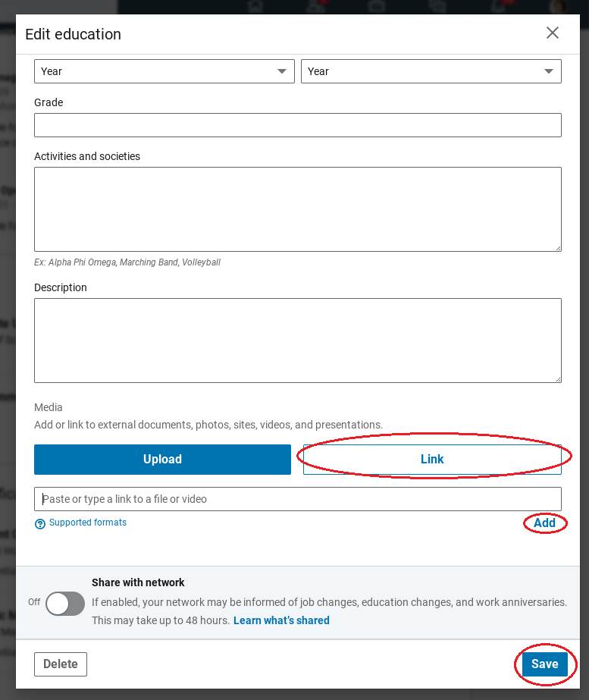The width and height of the screenshot is (589, 700).
Task: Expand the end Year dropdown
Action: pyautogui.click(x=431, y=71)
